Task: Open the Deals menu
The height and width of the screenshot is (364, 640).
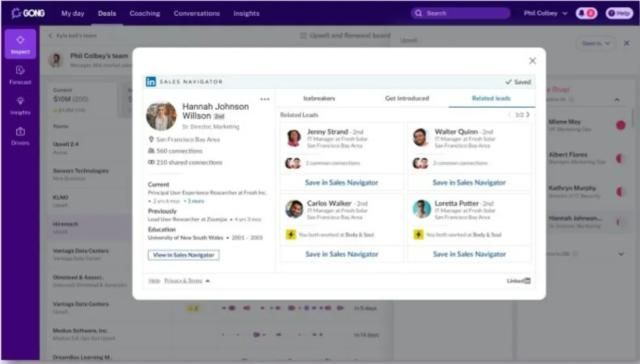Action: click(x=107, y=13)
